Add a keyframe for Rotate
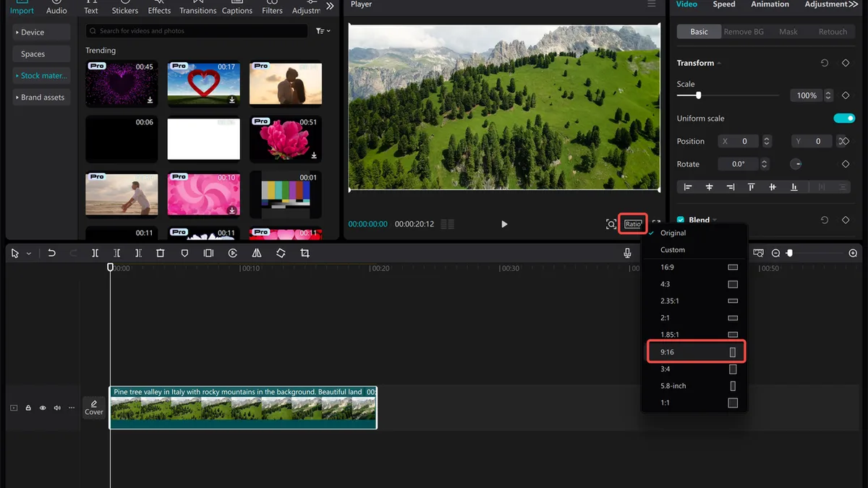The width and height of the screenshot is (868, 488). [846, 164]
